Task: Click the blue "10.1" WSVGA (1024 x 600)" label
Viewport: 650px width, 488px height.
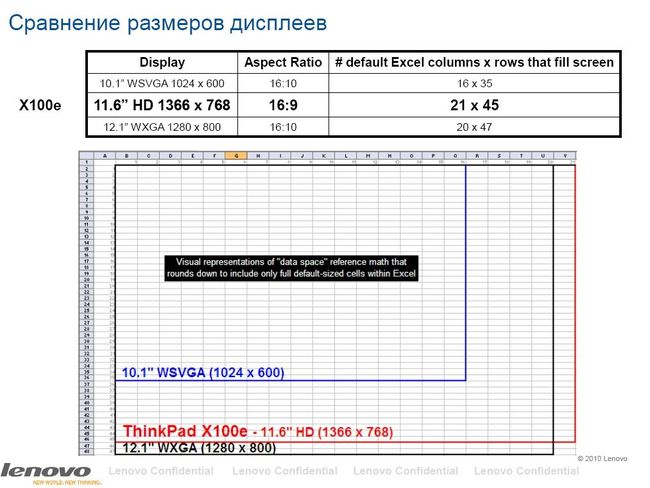Action: point(203,372)
